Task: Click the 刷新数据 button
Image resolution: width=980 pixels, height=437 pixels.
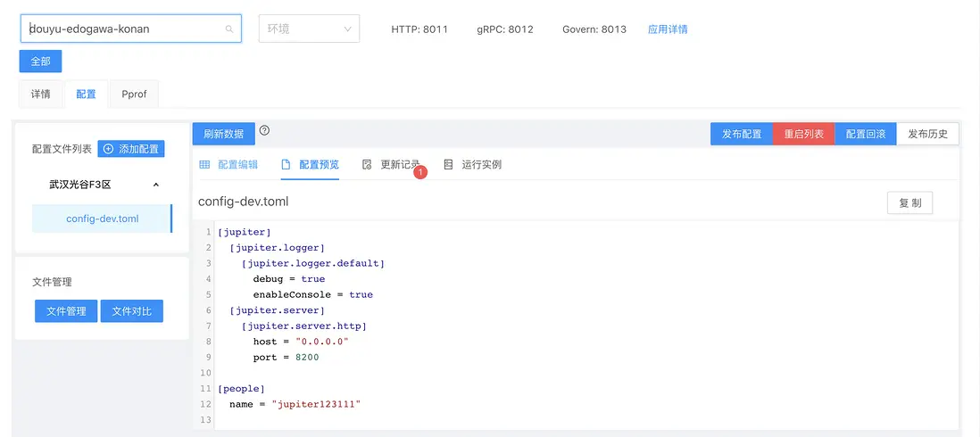Action: point(224,134)
